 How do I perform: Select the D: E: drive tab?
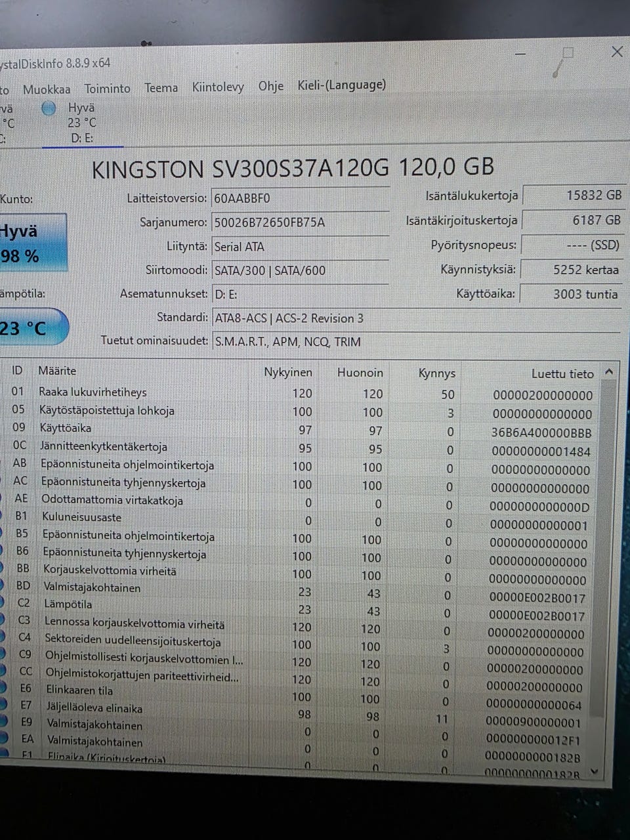point(82,123)
